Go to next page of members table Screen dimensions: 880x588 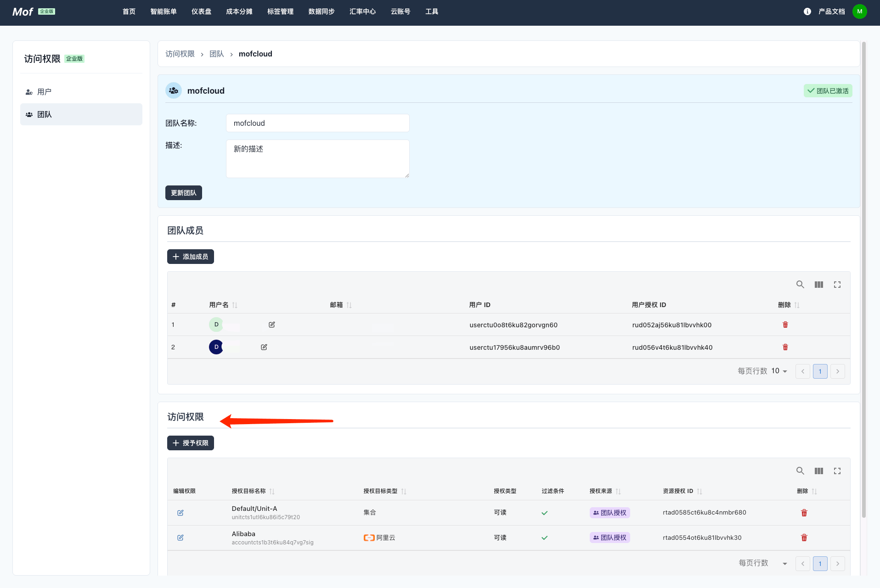pos(838,371)
